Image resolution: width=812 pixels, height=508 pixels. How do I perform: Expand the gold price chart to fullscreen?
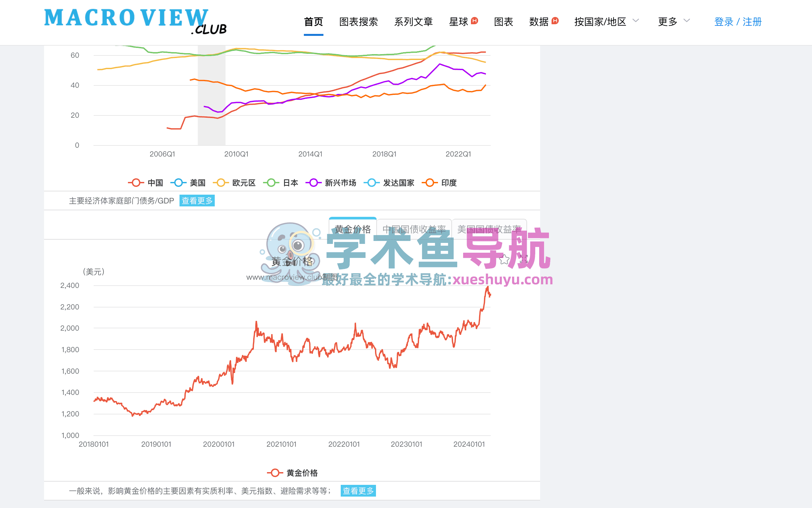523,259
